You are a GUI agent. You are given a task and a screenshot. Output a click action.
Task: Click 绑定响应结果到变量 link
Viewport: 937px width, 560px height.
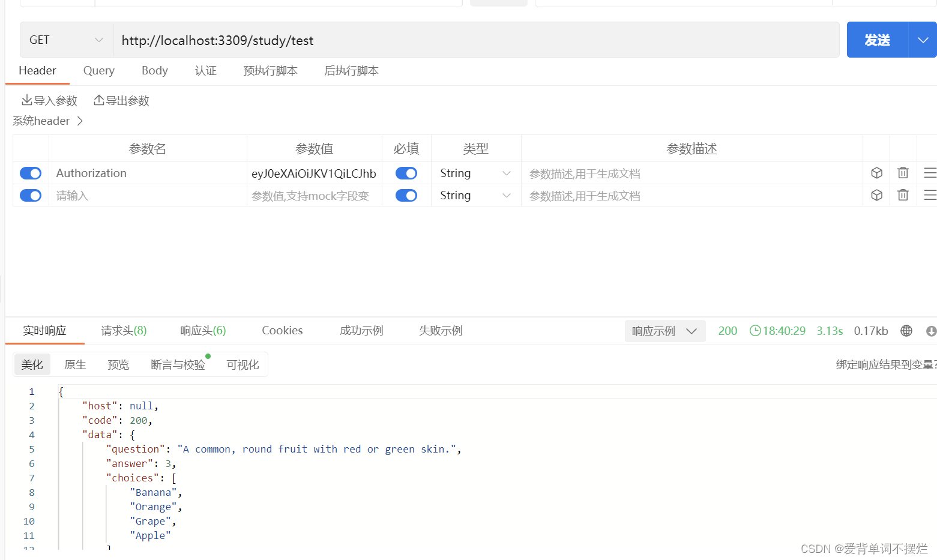886,364
